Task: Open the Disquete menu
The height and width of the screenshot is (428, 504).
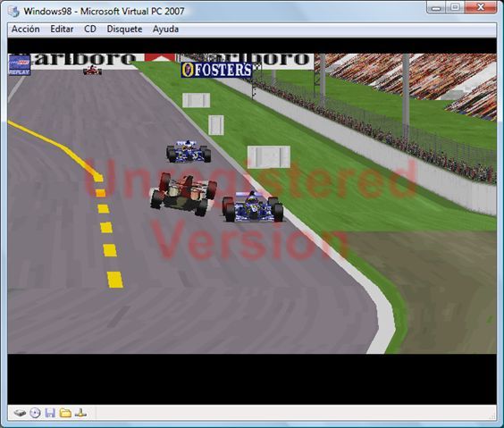Action: [x=124, y=29]
